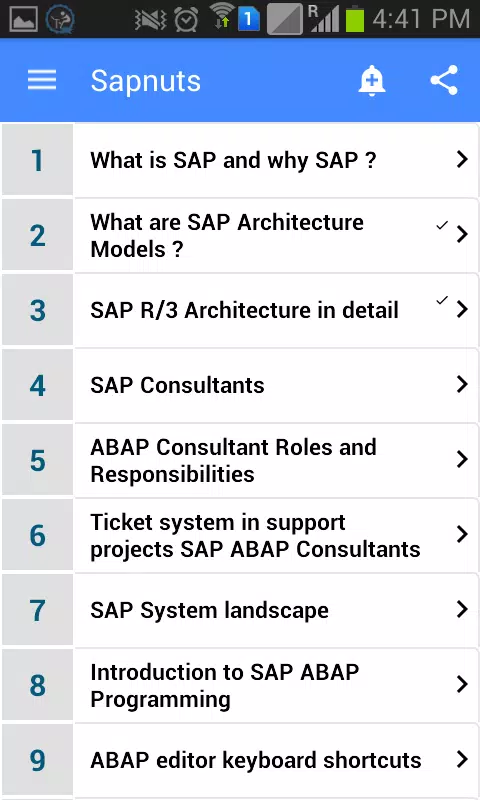Open the gallery icon in status bar
This screenshot has width=480, height=800.
[x=22, y=19]
